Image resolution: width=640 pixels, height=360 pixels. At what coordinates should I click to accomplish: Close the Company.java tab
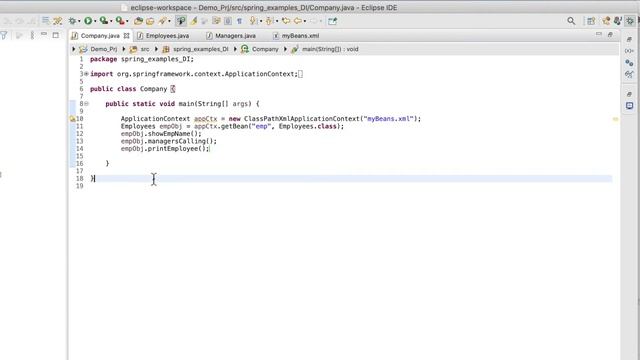127,36
